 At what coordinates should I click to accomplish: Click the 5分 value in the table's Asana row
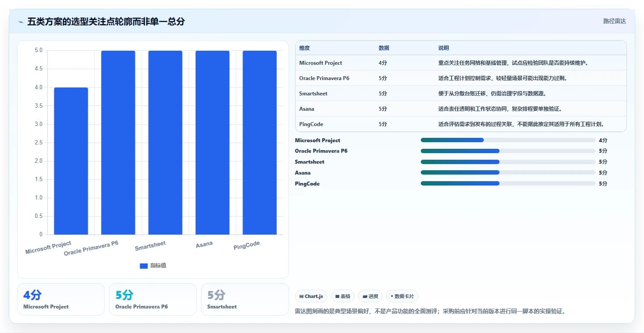383,109
